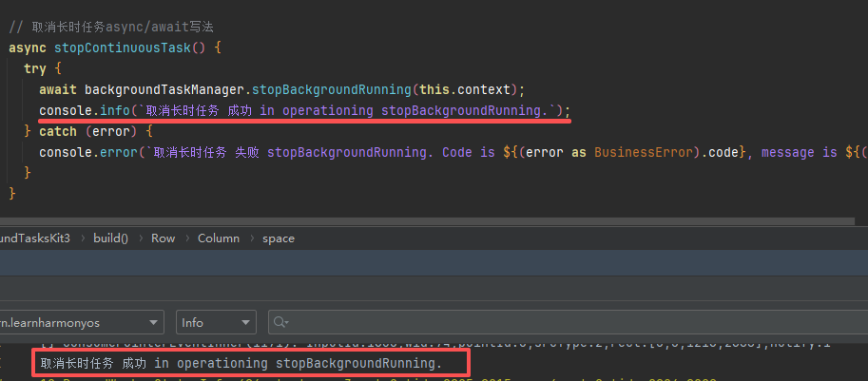The image size is (868, 381).
Task: Click the log search input field
Action: 568,322
